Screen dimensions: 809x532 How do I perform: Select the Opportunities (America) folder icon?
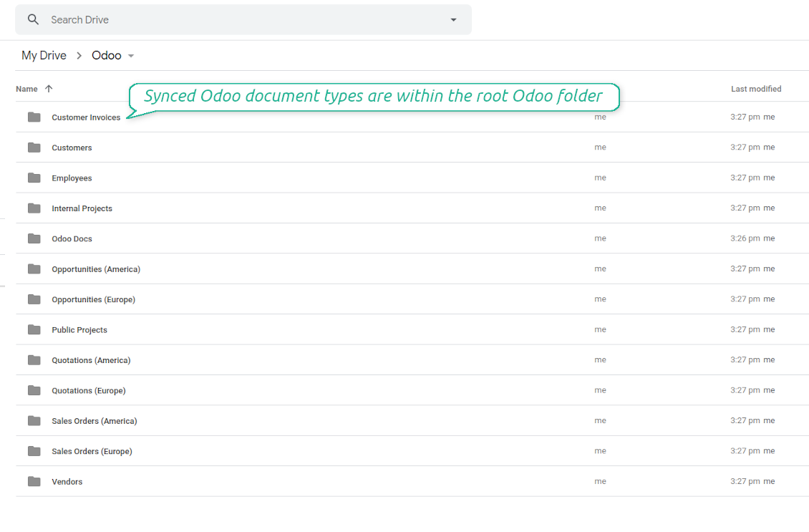click(x=34, y=269)
